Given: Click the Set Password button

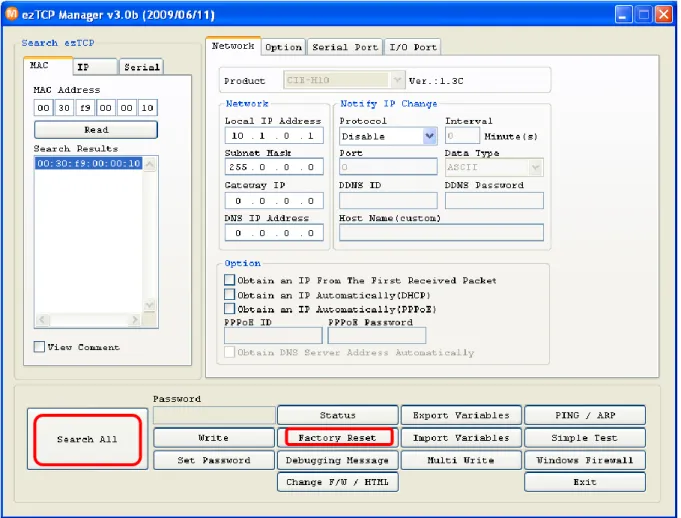Looking at the screenshot, I should (x=214, y=460).
